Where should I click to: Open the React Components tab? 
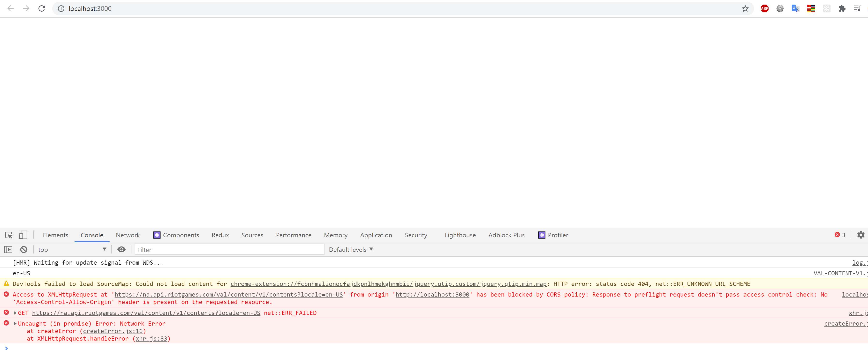coord(176,235)
